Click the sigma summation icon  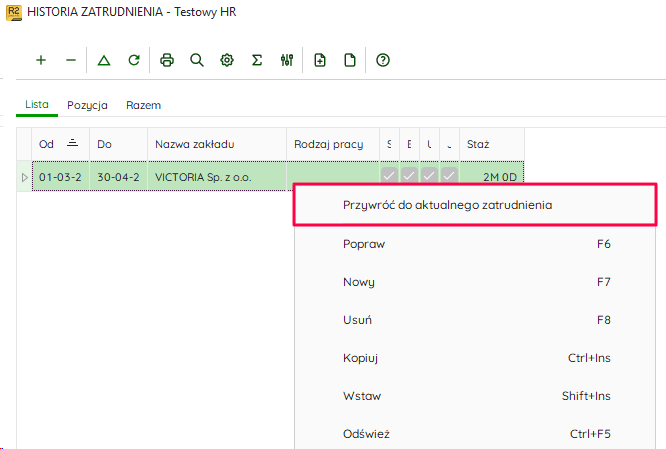click(257, 60)
